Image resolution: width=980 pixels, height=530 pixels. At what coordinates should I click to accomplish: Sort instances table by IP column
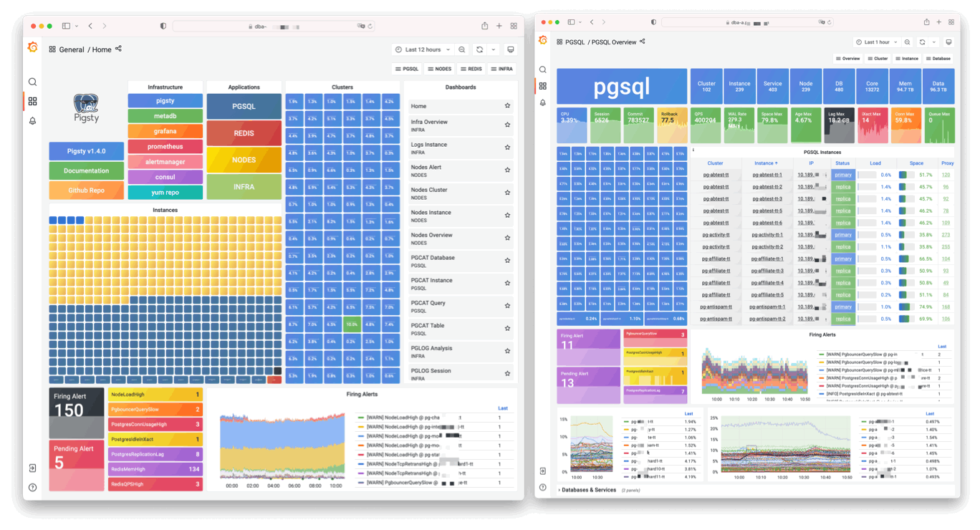(x=812, y=163)
